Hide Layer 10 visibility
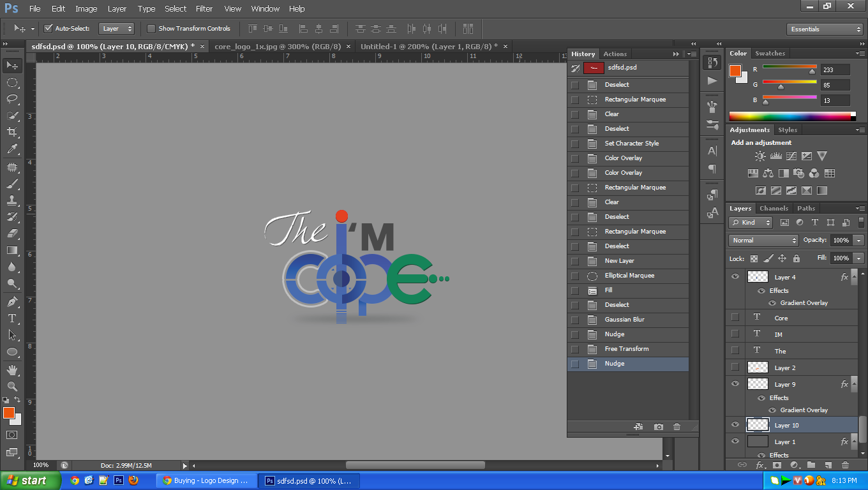This screenshot has height=490, width=868. tap(735, 425)
